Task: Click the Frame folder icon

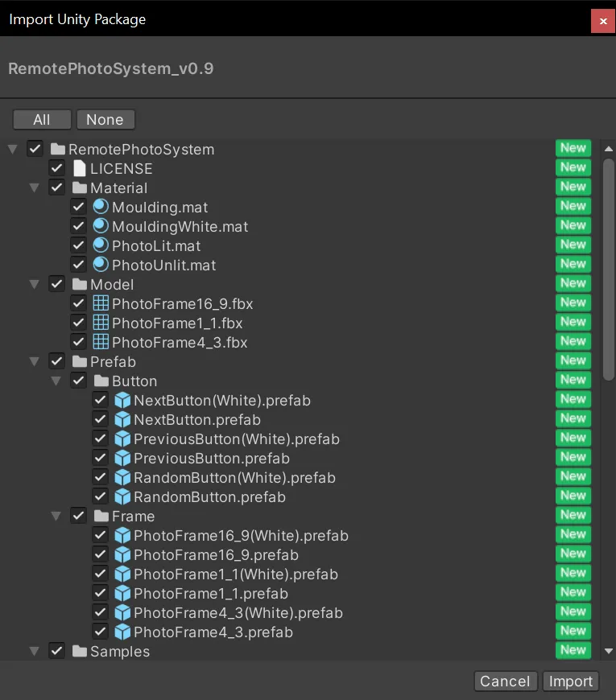Action: [101, 516]
